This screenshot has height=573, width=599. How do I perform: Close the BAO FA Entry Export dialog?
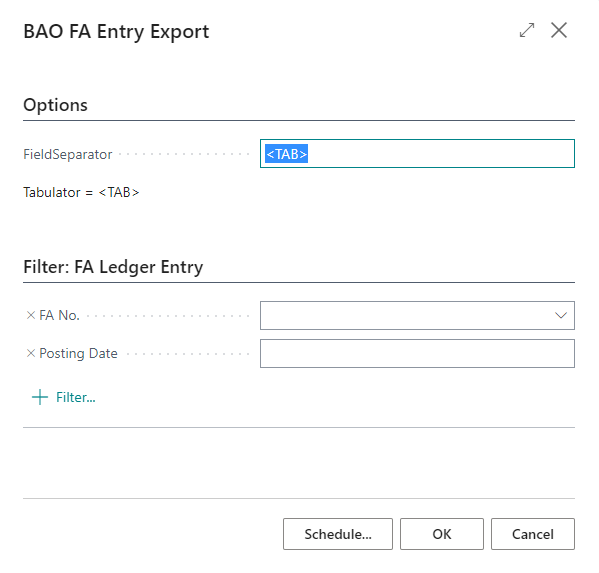[559, 30]
